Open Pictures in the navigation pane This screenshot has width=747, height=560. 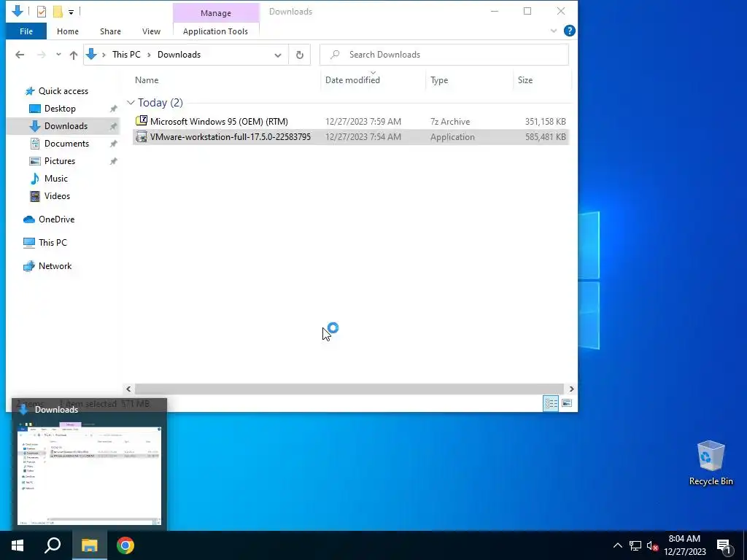60,161
